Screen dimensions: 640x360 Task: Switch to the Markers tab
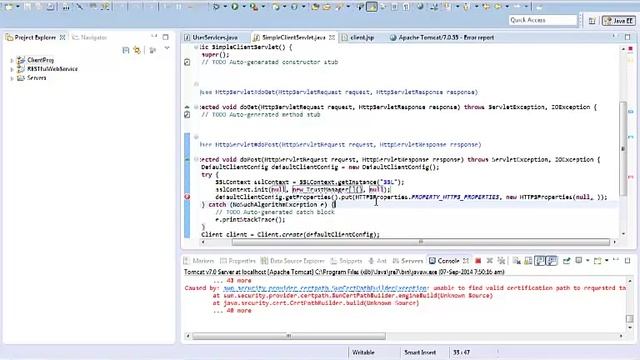pos(200,261)
